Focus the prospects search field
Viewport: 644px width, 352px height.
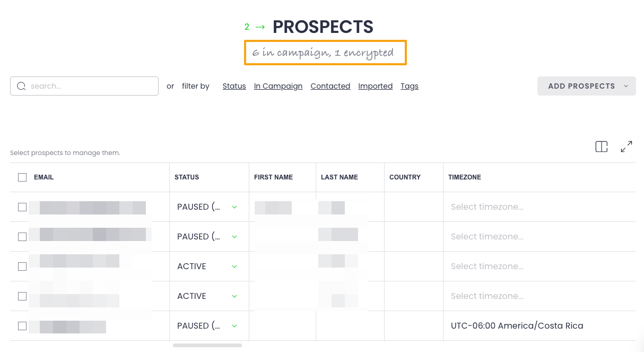(x=90, y=86)
